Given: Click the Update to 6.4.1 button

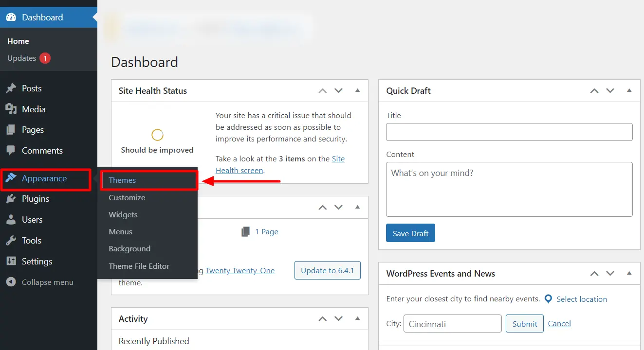Looking at the screenshot, I should (x=327, y=271).
